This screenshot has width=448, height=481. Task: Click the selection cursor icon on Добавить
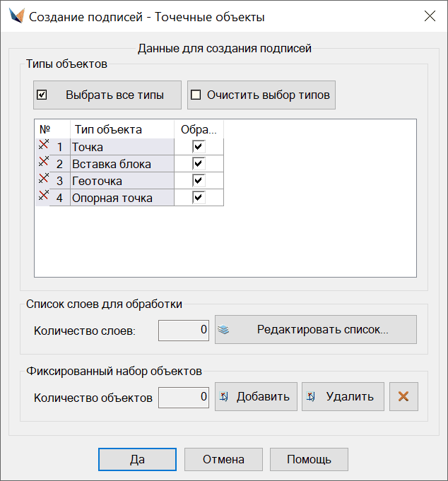224,397
